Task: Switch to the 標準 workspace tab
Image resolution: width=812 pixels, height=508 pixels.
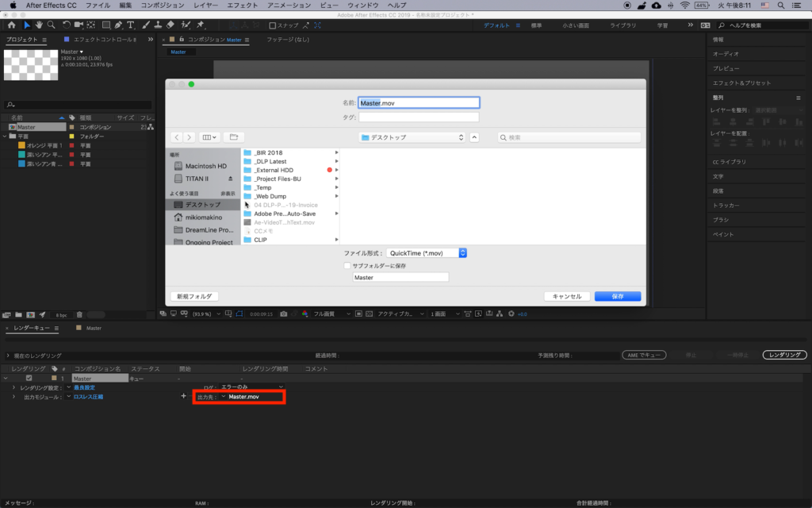Action: click(537, 25)
